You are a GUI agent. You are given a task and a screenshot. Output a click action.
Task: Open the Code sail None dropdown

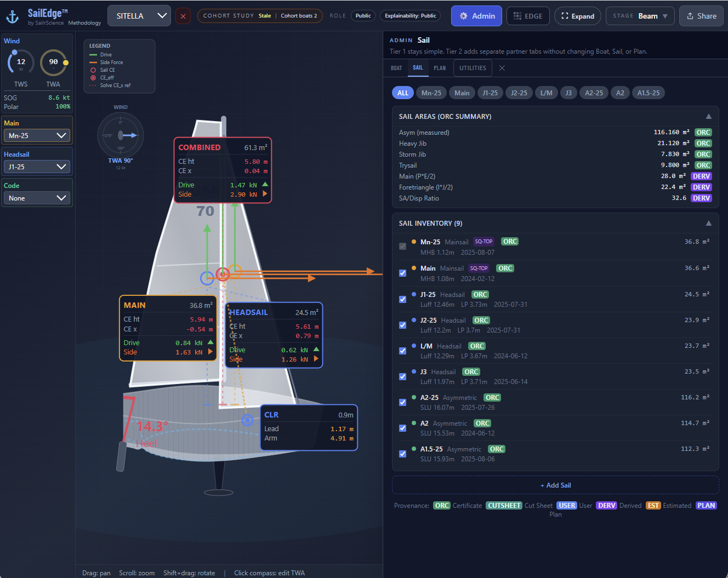coord(37,198)
